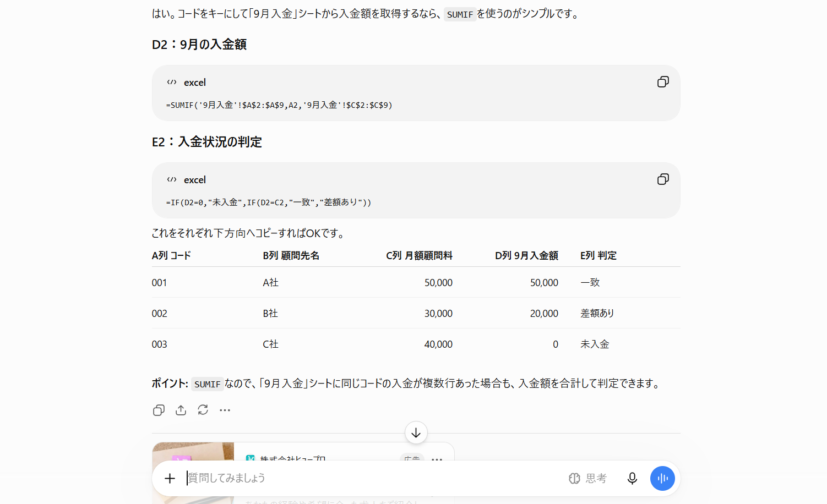Click the 差額あり result cell
Screen dimensions: 827x504
coord(597,313)
